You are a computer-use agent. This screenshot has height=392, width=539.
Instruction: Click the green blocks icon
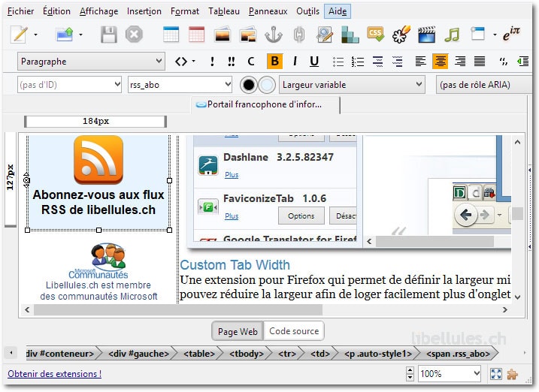pos(350,35)
